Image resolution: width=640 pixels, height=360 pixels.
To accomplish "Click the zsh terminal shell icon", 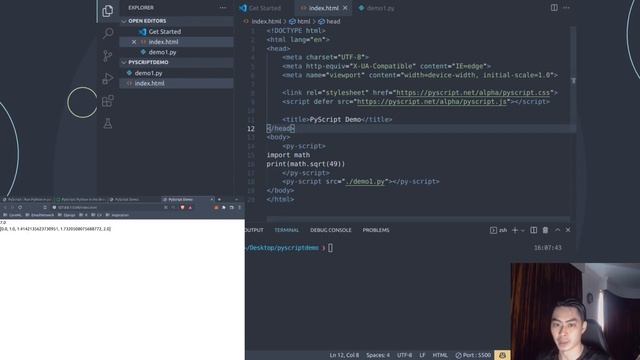I will (x=493, y=230).
